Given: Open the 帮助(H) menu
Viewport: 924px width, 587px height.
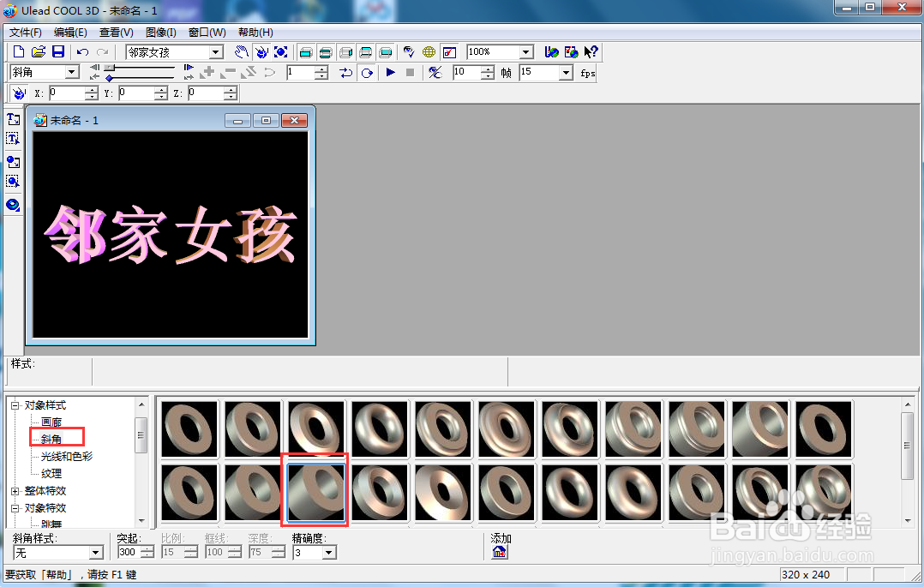Looking at the screenshot, I should (x=255, y=33).
